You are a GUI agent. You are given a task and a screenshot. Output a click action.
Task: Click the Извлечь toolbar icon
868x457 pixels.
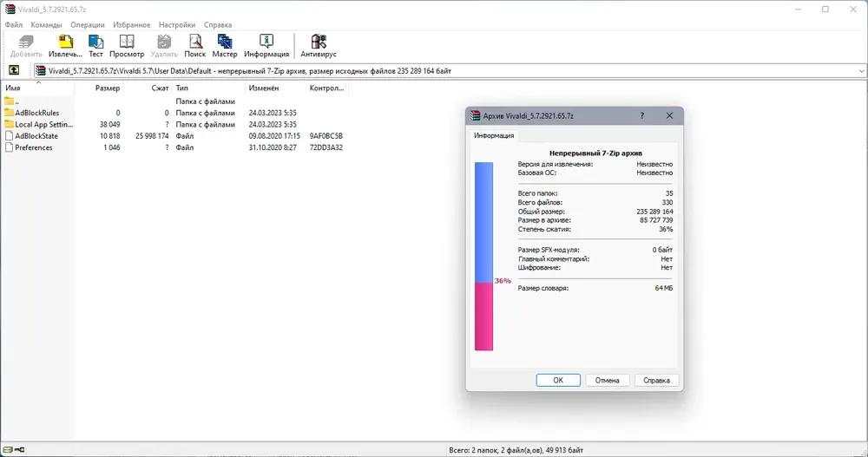click(65, 46)
